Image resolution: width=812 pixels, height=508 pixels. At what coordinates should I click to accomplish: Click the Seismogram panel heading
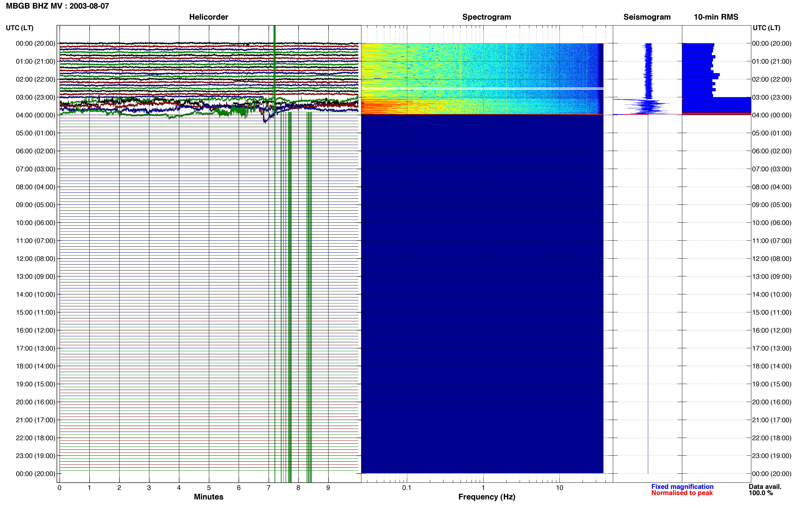pyautogui.click(x=647, y=17)
